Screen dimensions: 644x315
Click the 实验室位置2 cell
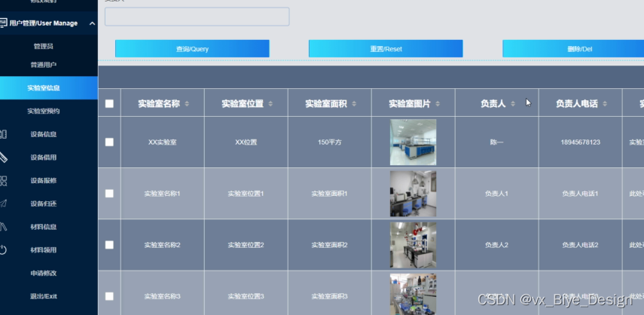tap(246, 245)
